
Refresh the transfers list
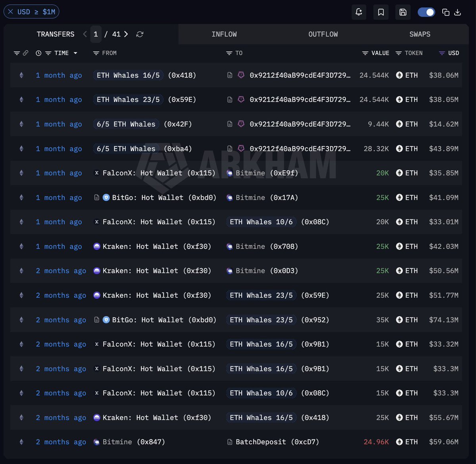[x=140, y=34]
